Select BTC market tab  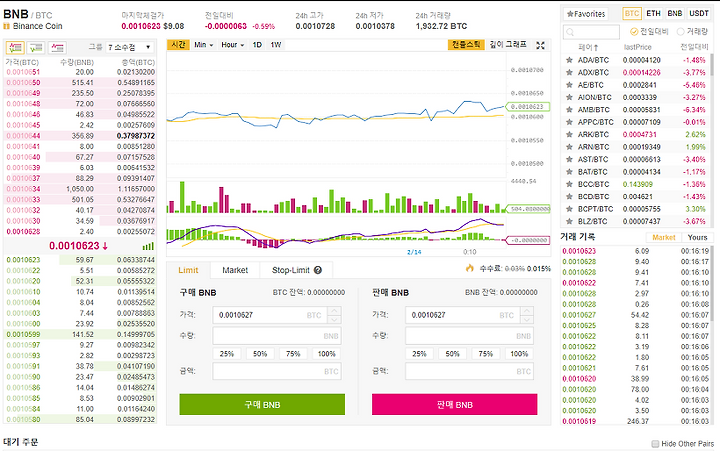pos(632,13)
